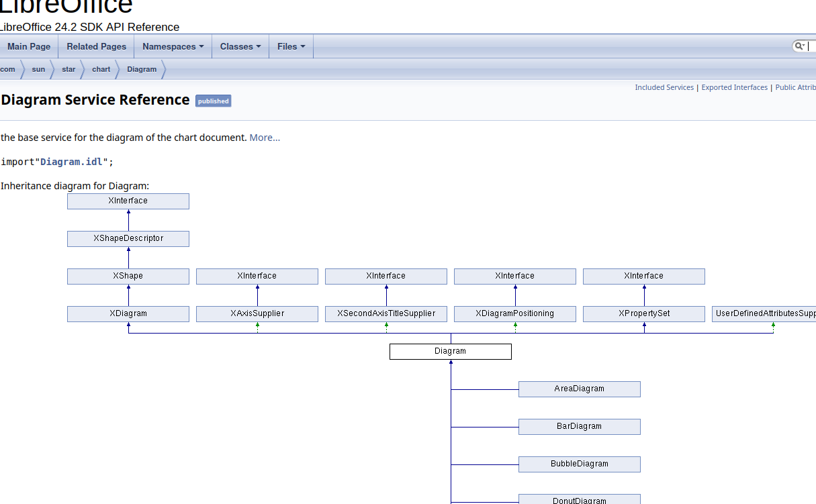Expand the Classes dropdown menu
Viewport: 816px width, 504px height.
click(x=240, y=46)
